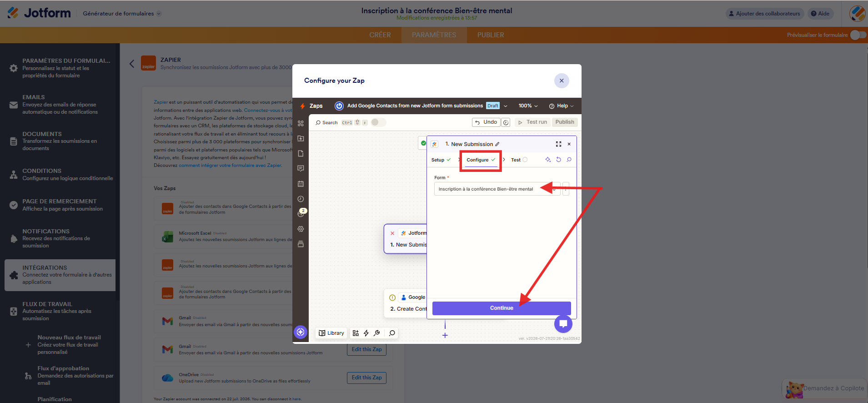Image resolution: width=868 pixels, height=403 pixels.
Task: Open the notes page icon in Zap sidebar
Action: [301, 154]
